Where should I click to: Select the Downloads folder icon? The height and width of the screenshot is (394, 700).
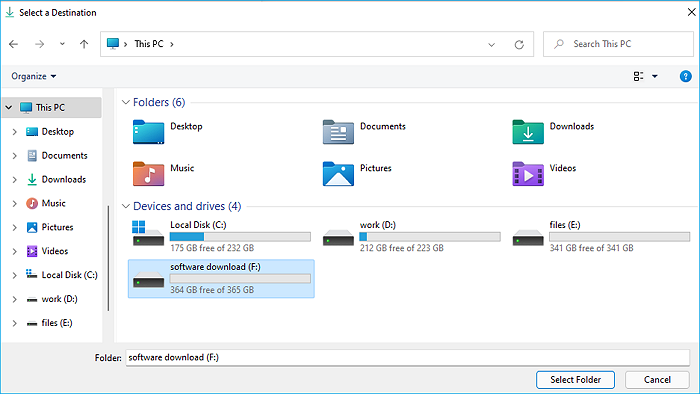coord(528,132)
